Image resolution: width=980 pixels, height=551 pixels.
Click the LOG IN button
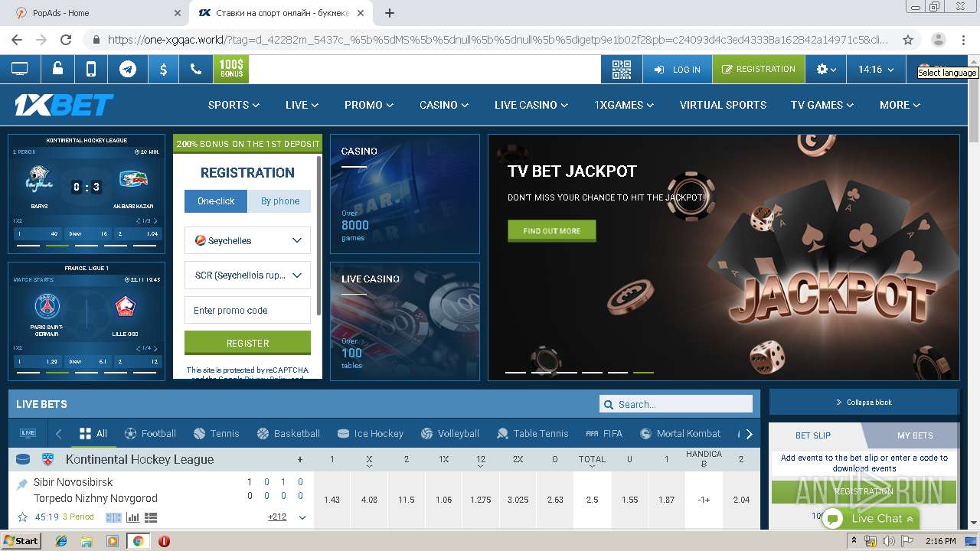(x=678, y=69)
